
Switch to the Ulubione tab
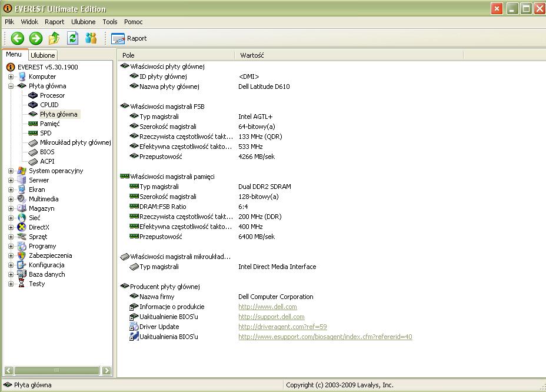42,55
